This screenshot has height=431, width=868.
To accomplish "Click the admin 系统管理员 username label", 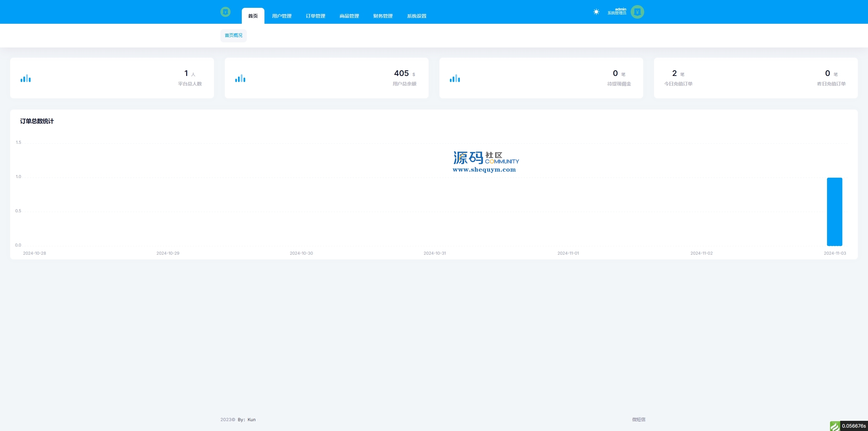I will point(617,12).
